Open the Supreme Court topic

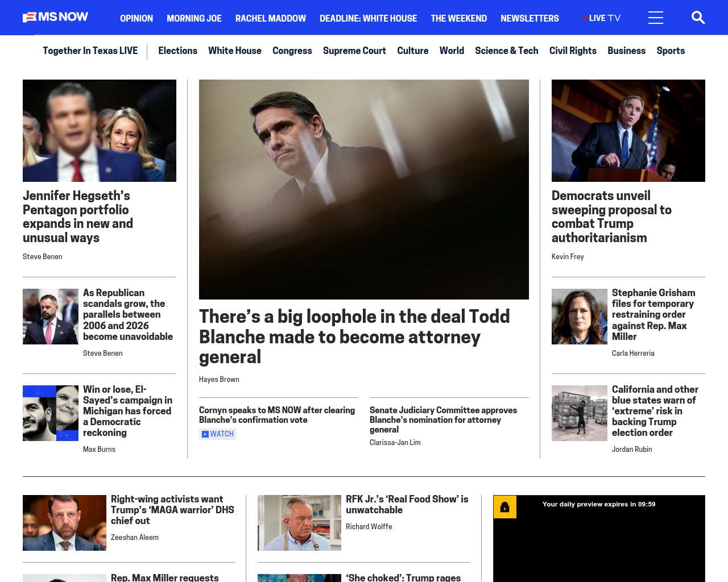pyautogui.click(x=354, y=51)
